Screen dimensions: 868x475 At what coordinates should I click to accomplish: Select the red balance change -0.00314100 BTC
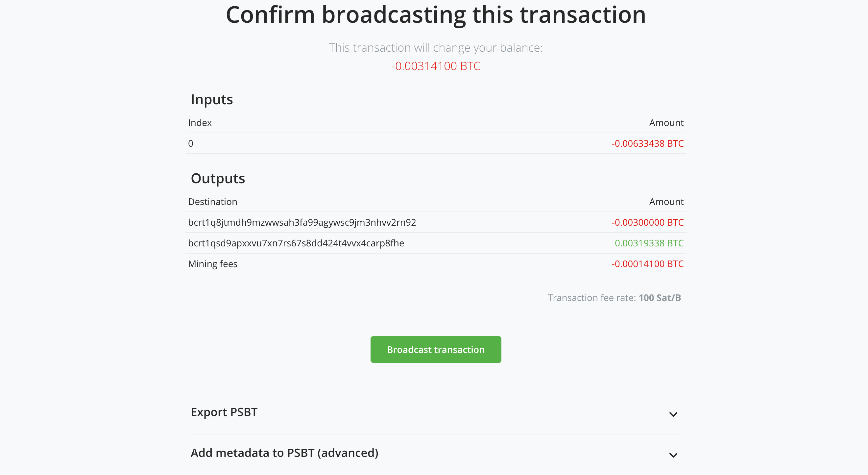tap(436, 66)
